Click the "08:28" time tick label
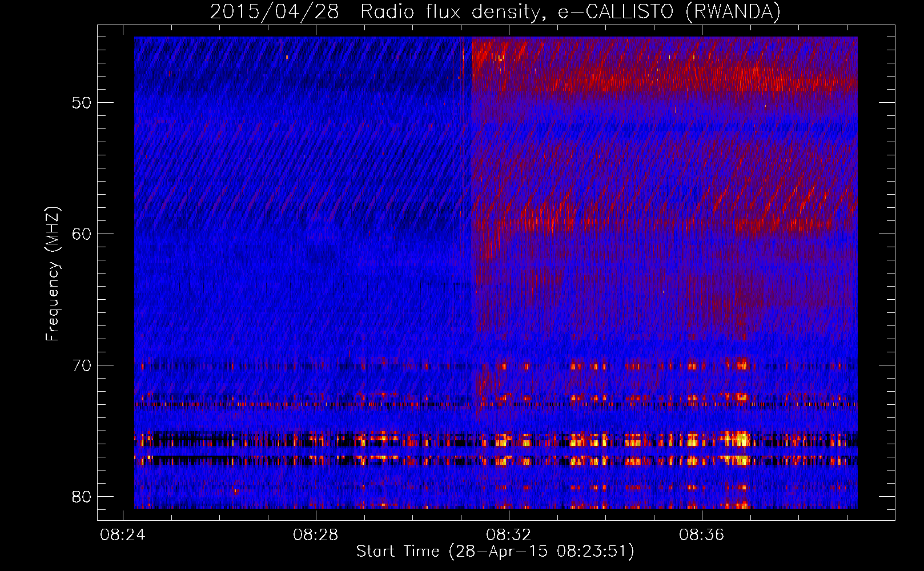 [316, 535]
